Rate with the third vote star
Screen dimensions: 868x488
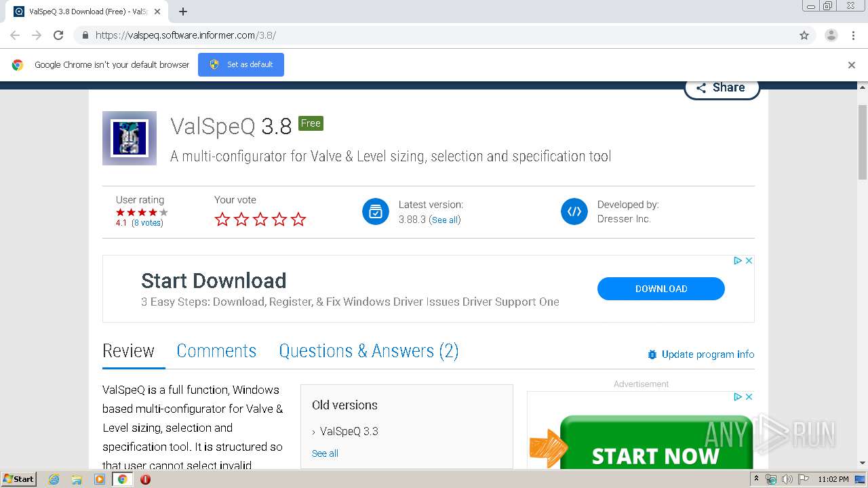(x=260, y=219)
